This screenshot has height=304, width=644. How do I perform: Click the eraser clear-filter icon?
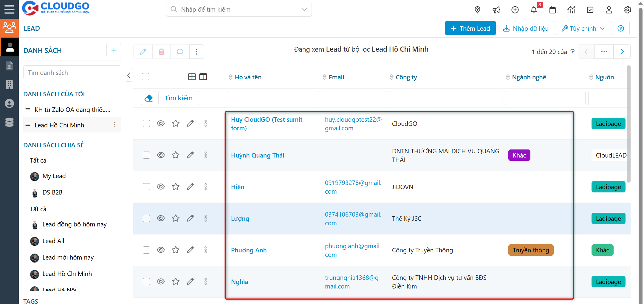click(x=148, y=98)
